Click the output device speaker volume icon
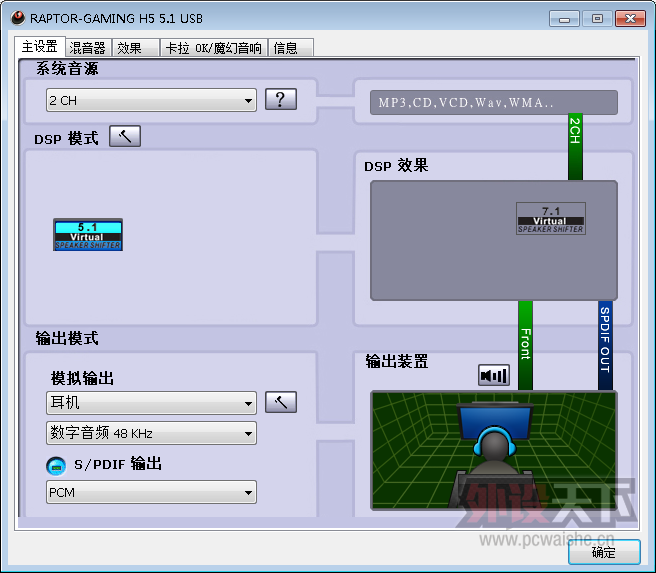This screenshot has height=573, width=656. click(494, 375)
